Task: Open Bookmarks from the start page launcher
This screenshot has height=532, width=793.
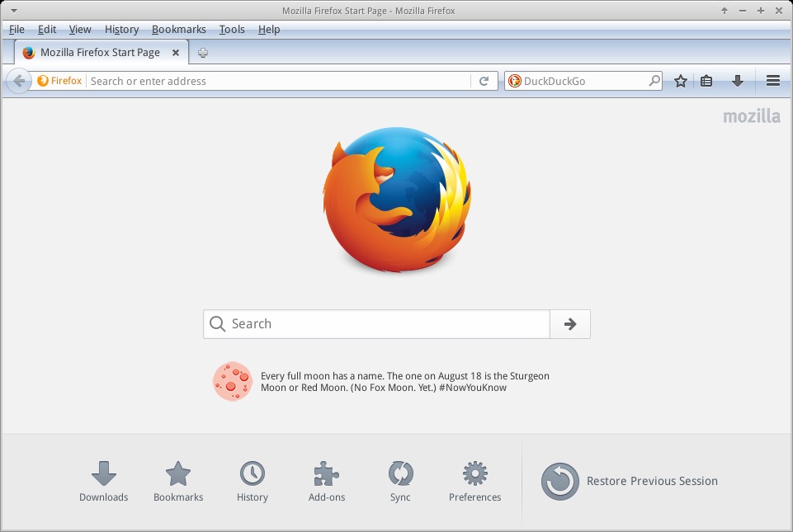Action: point(178,482)
